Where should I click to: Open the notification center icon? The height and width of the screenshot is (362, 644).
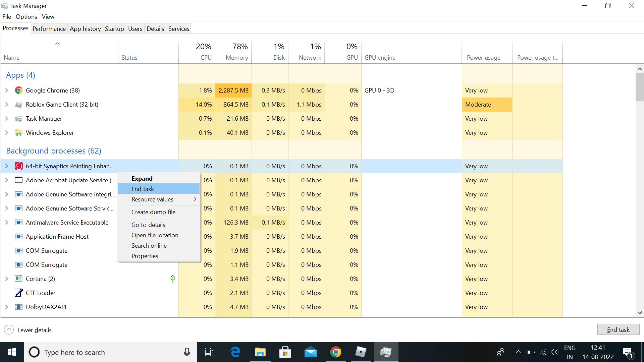coord(628,352)
